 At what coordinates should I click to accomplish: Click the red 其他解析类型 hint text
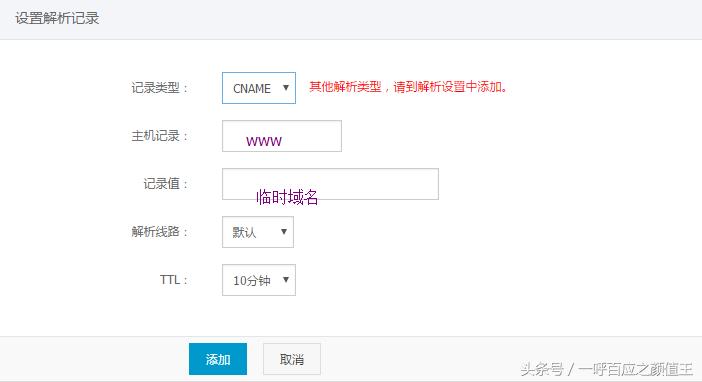tap(408, 86)
